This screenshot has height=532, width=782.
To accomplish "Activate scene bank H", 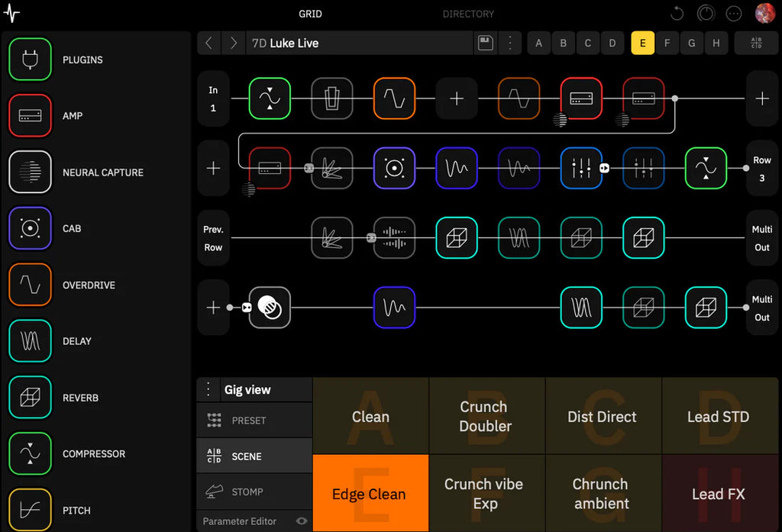I will (x=716, y=43).
